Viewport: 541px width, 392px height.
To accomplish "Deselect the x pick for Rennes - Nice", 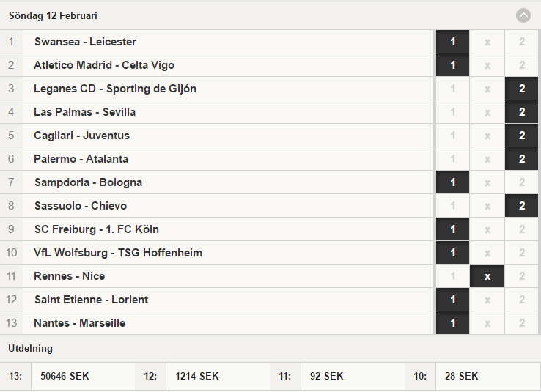I will coord(487,276).
